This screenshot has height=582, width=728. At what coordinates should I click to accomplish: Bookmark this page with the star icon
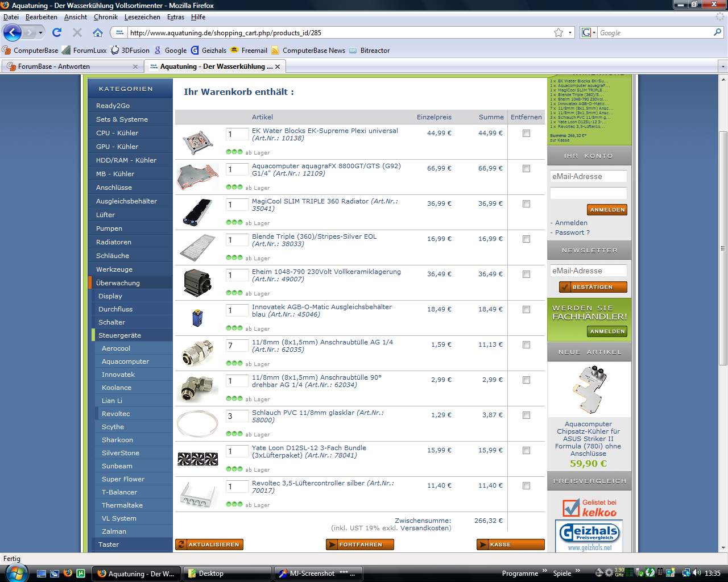559,32
